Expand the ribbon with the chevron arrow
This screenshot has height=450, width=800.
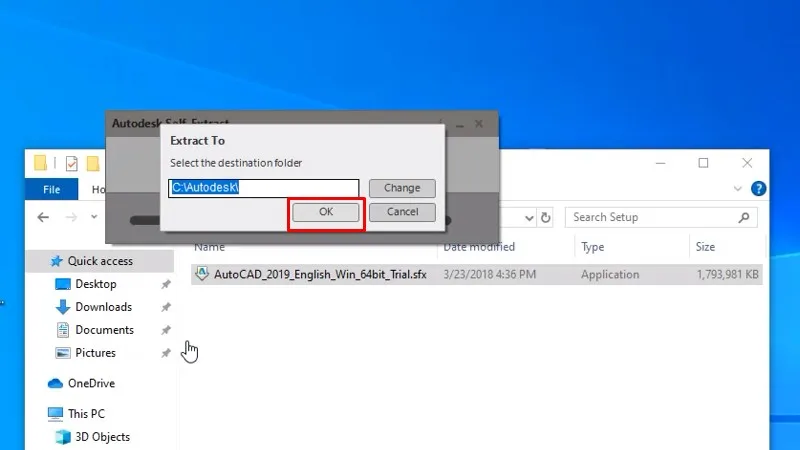[x=739, y=189]
